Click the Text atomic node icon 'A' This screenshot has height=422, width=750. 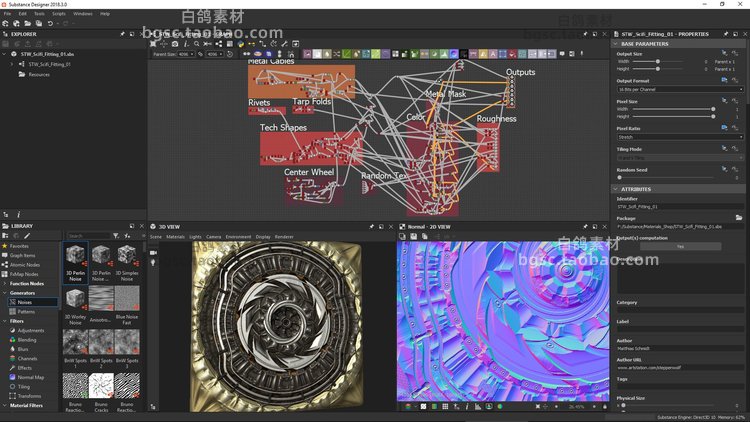click(x=493, y=54)
